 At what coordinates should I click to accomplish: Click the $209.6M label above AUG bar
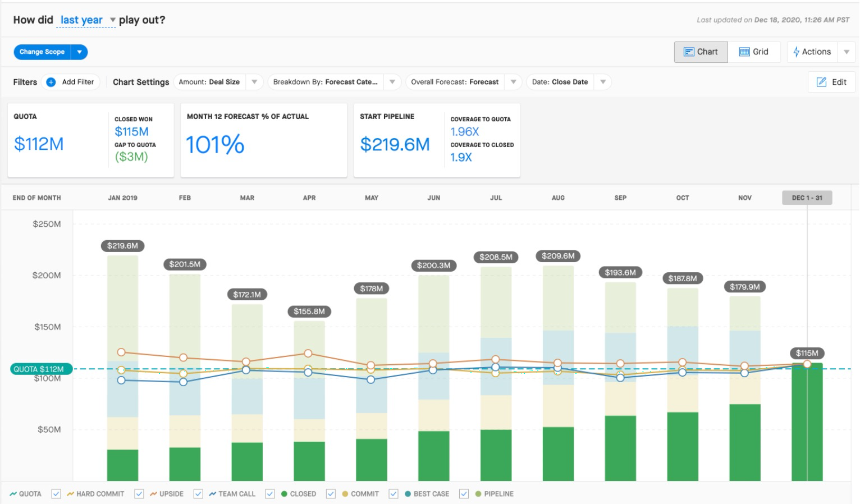point(559,256)
